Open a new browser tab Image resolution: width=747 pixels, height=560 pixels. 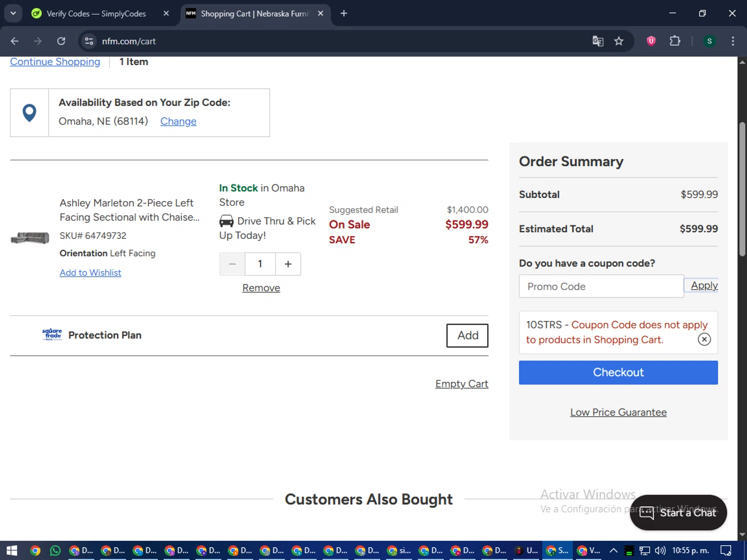pos(344,13)
